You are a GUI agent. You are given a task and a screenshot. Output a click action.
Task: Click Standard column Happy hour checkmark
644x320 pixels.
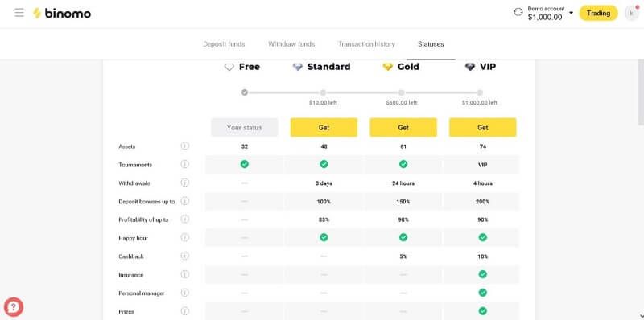(x=324, y=237)
